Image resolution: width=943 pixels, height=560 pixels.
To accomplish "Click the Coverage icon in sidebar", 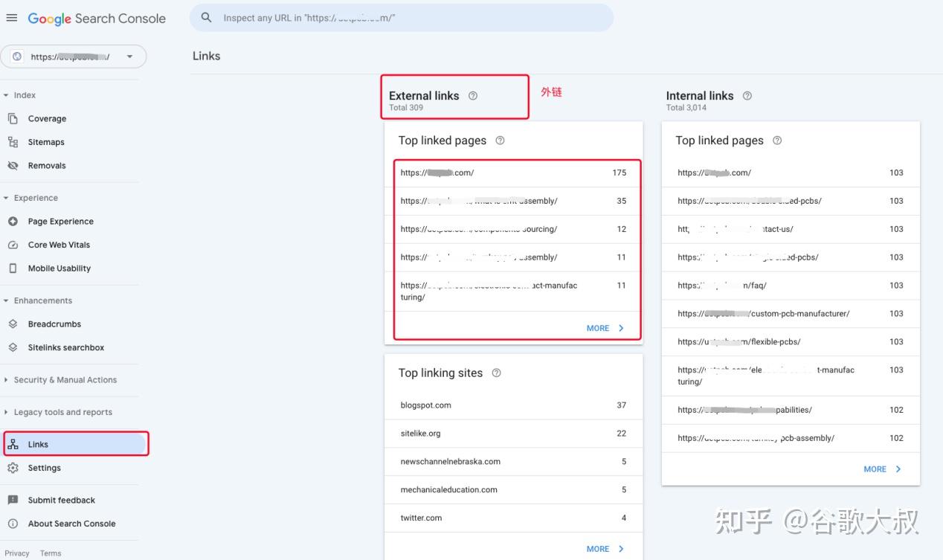I will pos(13,119).
